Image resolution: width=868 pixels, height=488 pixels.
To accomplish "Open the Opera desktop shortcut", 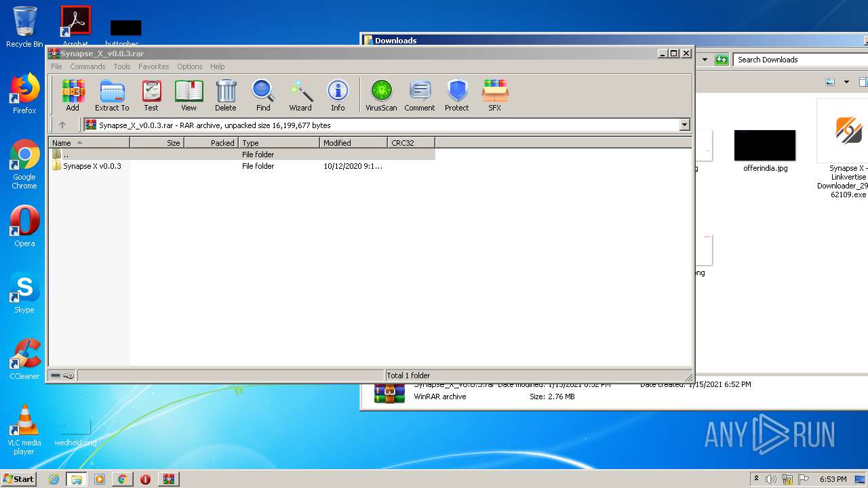I will [x=24, y=226].
